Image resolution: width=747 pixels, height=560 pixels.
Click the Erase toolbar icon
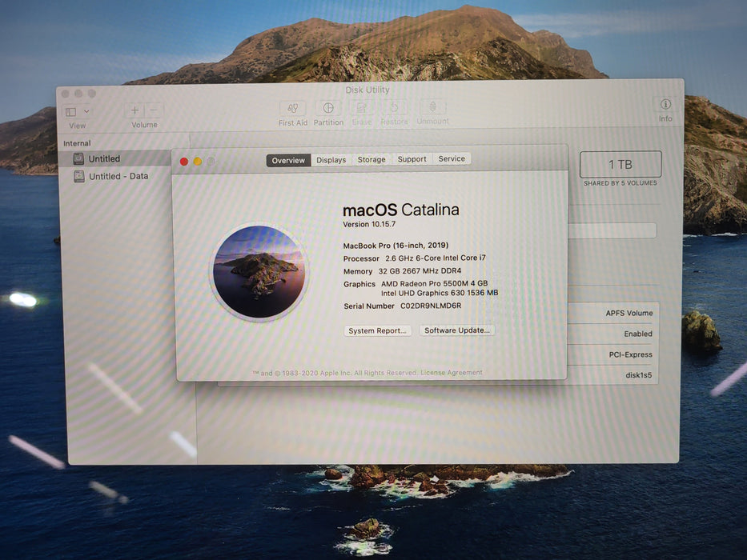coord(362,108)
